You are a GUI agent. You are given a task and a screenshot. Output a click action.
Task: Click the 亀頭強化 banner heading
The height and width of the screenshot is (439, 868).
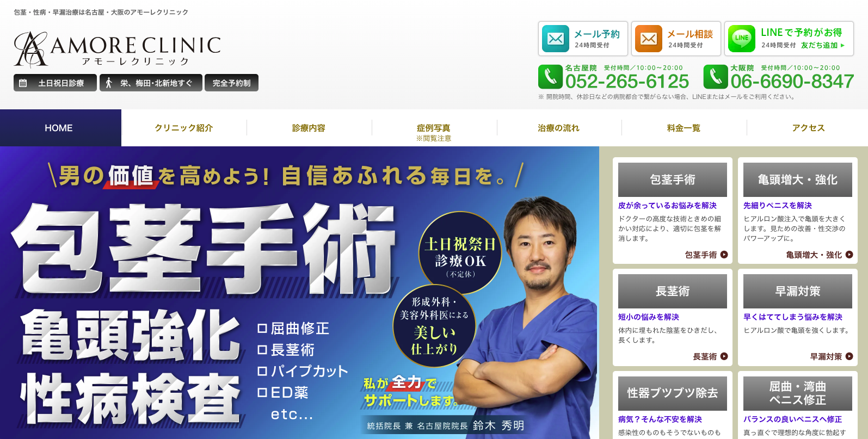point(131,335)
